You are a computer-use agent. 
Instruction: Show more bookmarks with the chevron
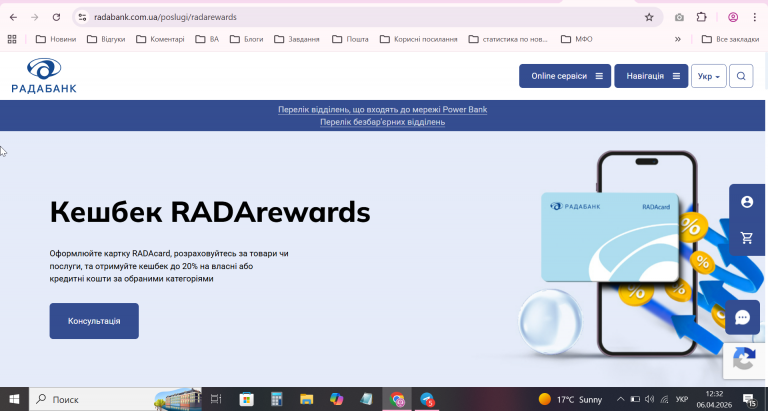click(678, 39)
